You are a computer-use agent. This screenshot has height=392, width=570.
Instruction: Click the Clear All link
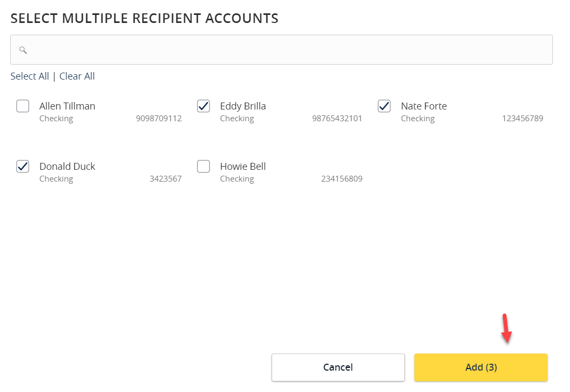[x=77, y=76]
